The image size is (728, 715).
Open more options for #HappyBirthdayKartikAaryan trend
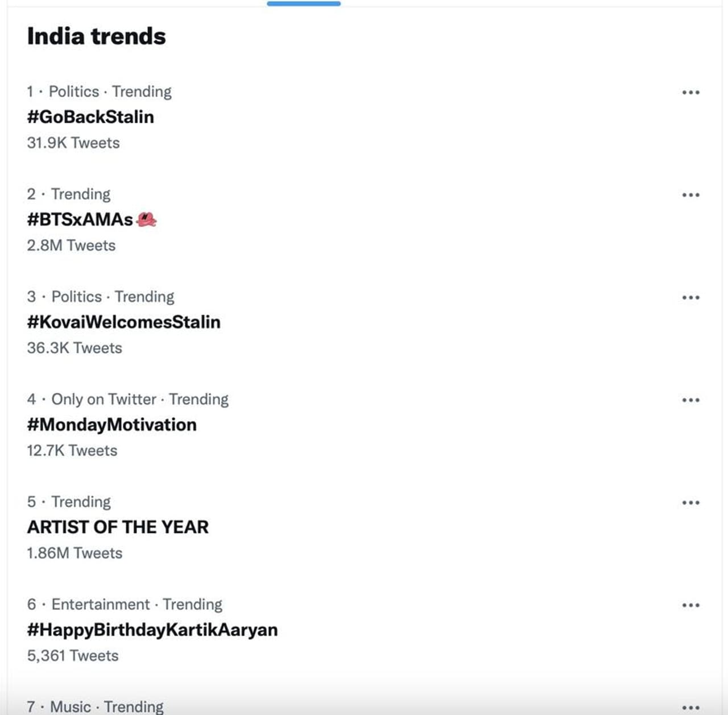(x=690, y=605)
